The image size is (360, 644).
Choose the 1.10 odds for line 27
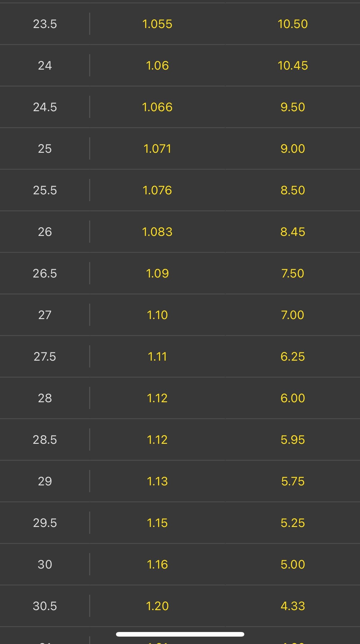tap(157, 315)
